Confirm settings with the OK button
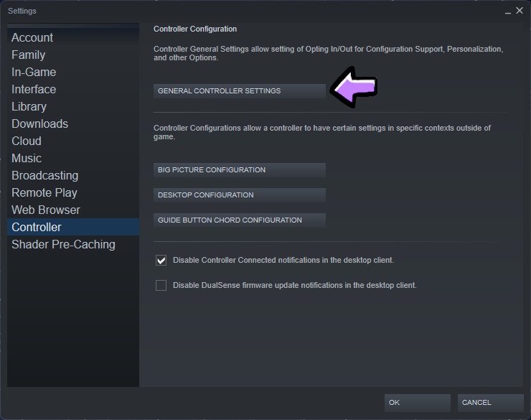 tap(417, 403)
